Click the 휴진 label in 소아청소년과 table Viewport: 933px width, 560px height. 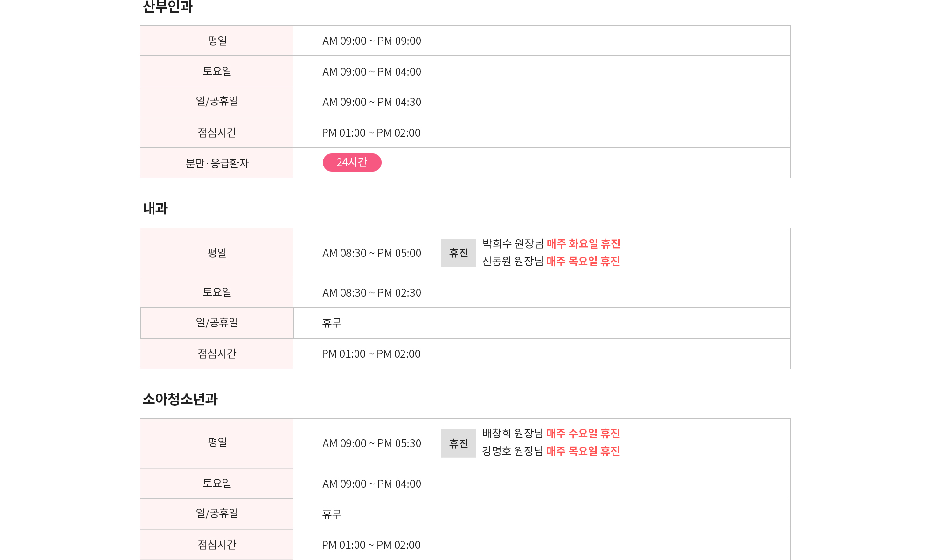[x=458, y=443]
